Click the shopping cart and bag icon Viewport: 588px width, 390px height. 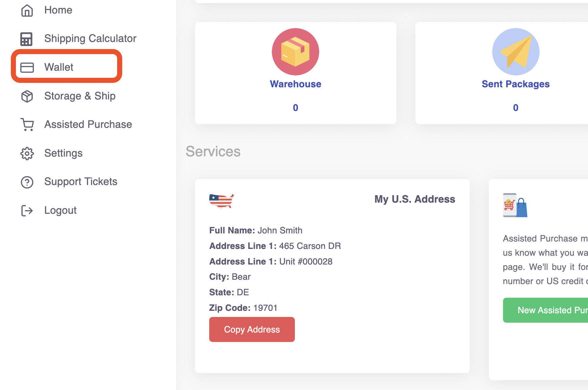tap(515, 205)
